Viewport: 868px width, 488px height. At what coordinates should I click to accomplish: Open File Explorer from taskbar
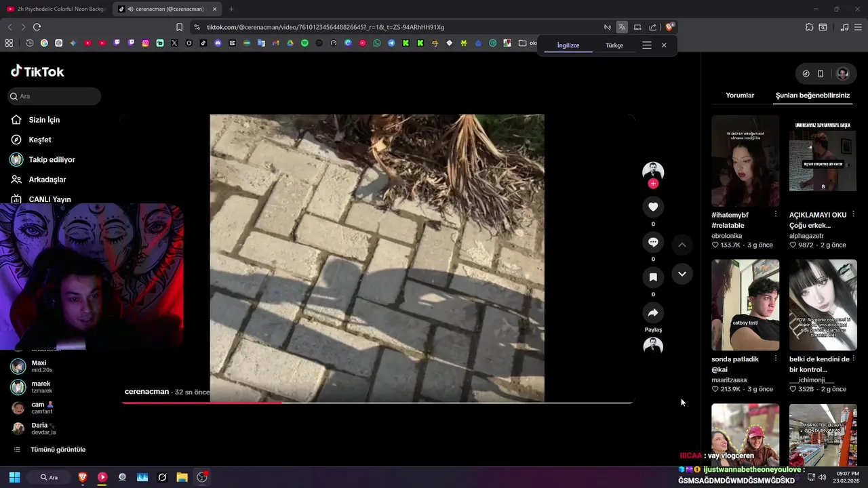point(182,477)
